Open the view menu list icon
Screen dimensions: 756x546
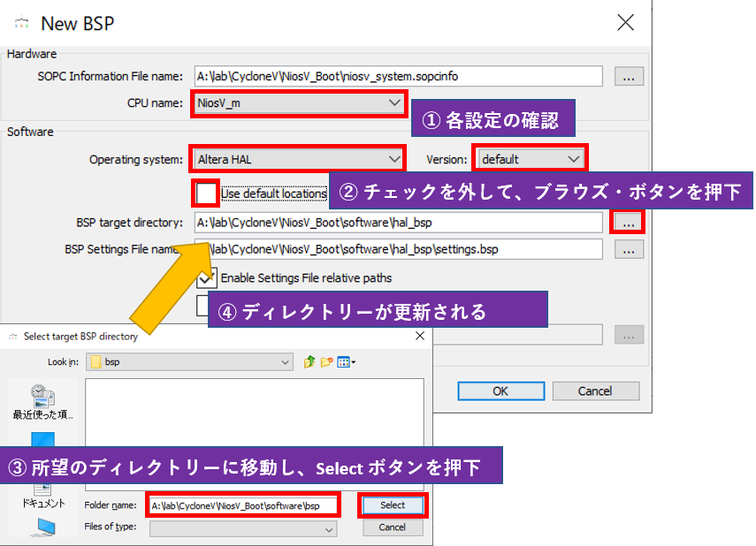[x=347, y=362]
